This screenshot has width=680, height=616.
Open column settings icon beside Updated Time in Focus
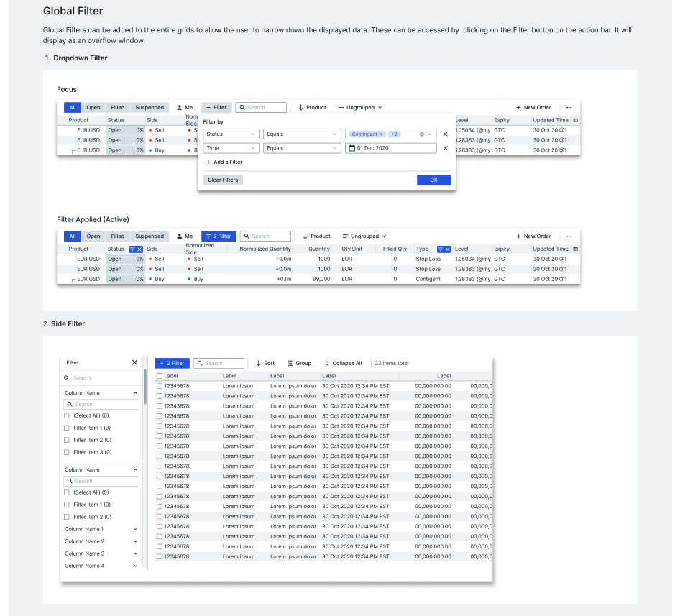click(576, 120)
